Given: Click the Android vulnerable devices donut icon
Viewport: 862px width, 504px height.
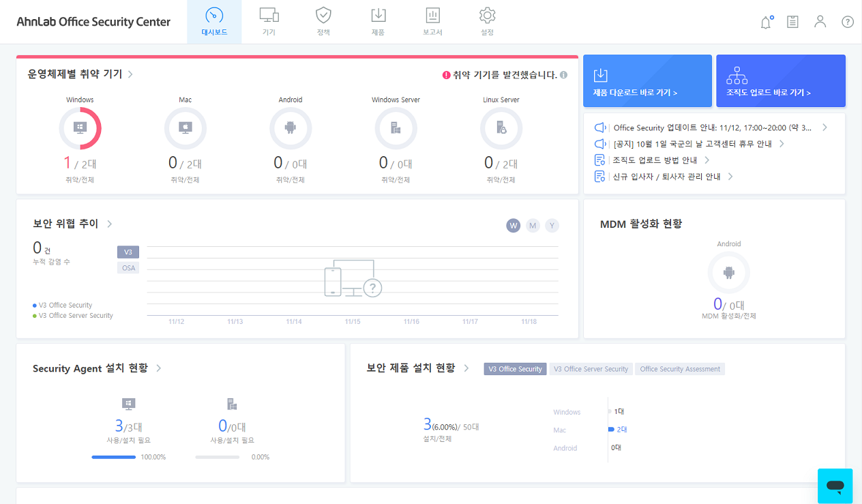Looking at the screenshot, I should tap(291, 128).
